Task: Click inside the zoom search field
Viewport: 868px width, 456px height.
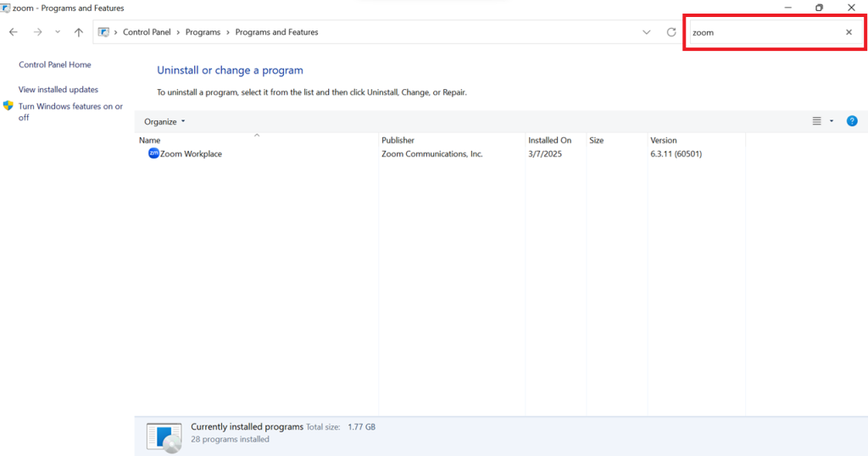Action: 763,32
